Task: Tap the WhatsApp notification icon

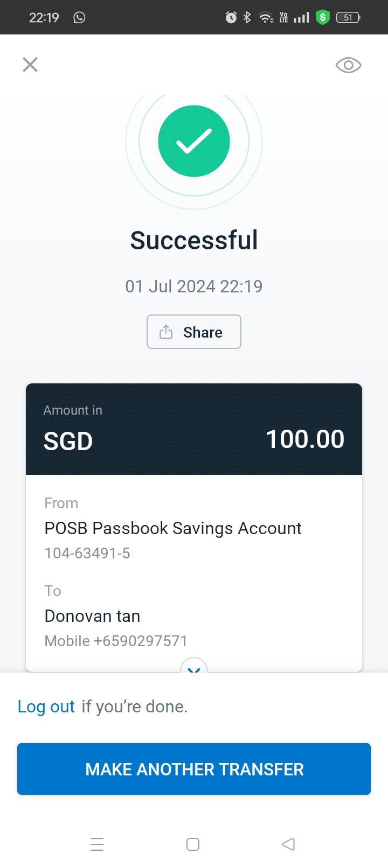Action: coord(79,18)
